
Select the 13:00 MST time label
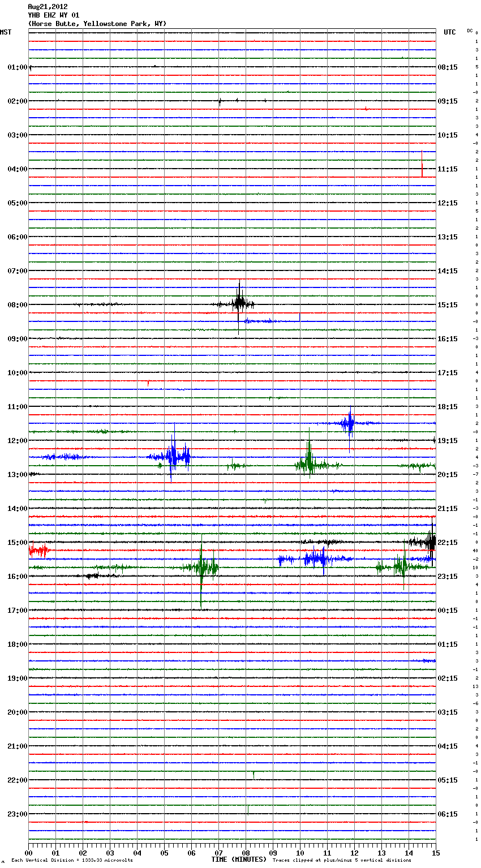(x=18, y=475)
